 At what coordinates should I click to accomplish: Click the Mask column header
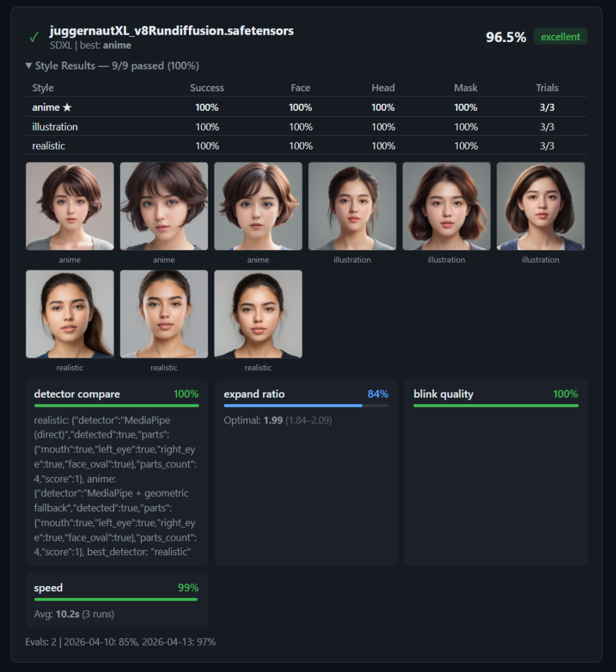point(465,88)
